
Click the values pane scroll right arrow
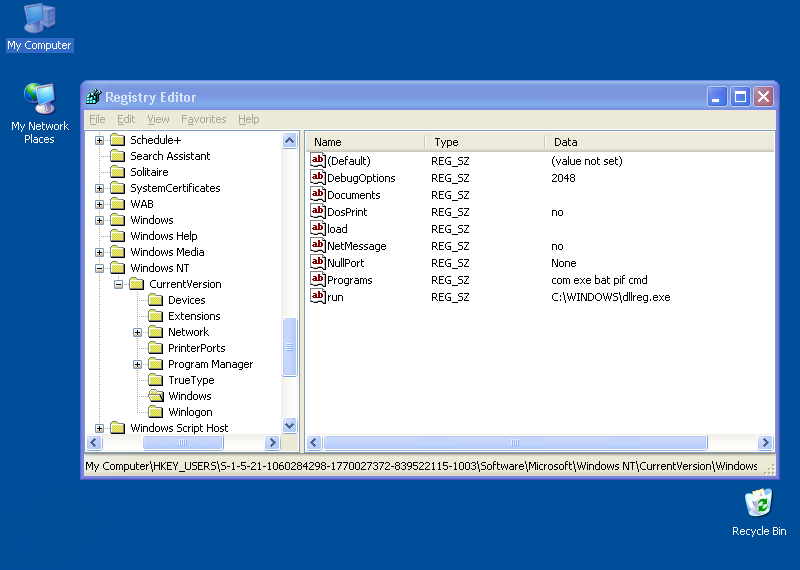[x=765, y=442]
